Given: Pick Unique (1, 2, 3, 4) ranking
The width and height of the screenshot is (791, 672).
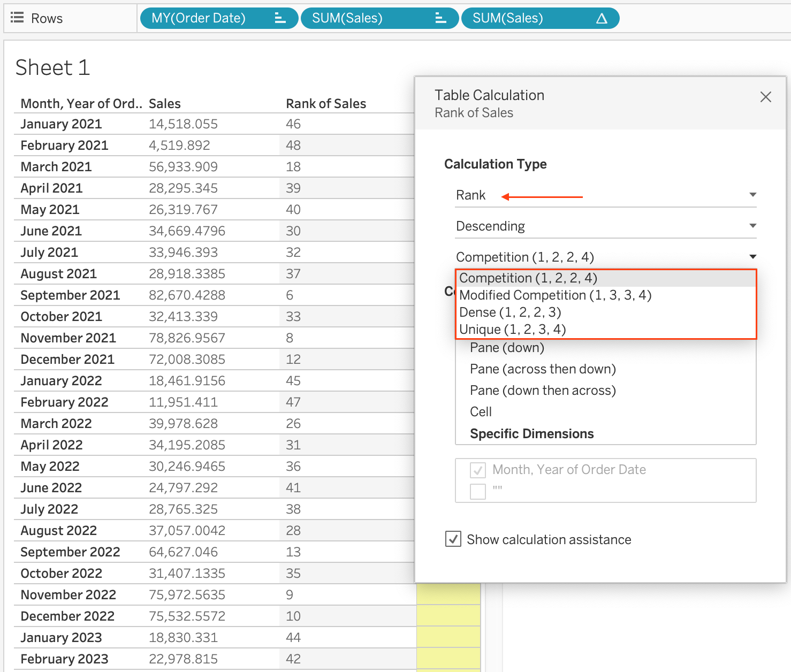Looking at the screenshot, I should click(x=512, y=330).
